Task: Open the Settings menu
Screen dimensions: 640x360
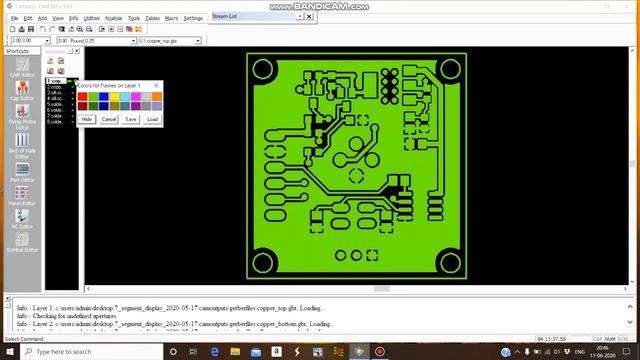Action: pyautogui.click(x=193, y=18)
